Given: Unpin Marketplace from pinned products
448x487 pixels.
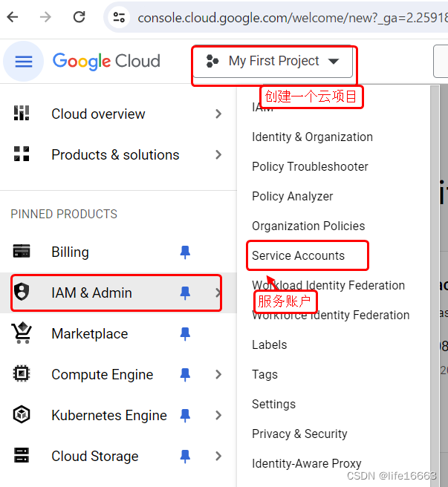Looking at the screenshot, I should tap(185, 334).
